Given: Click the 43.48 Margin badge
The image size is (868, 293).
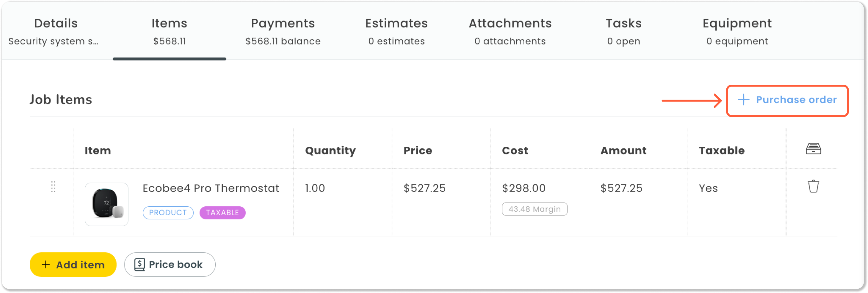Looking at the screenshot, I should 534,209.
